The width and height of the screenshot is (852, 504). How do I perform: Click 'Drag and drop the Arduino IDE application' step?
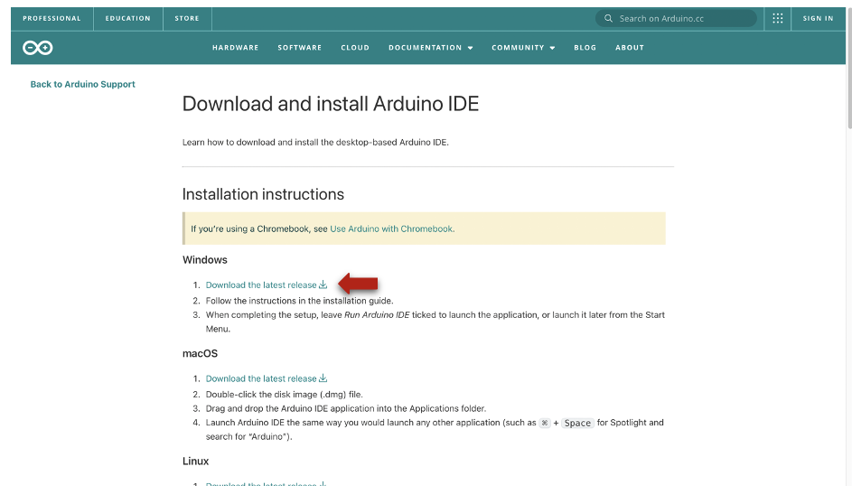pos(345,408)
